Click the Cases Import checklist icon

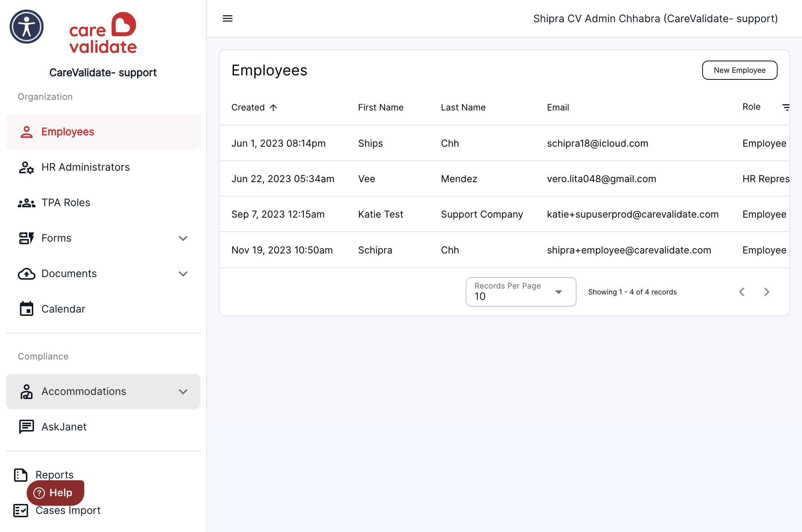click(21, 511)
